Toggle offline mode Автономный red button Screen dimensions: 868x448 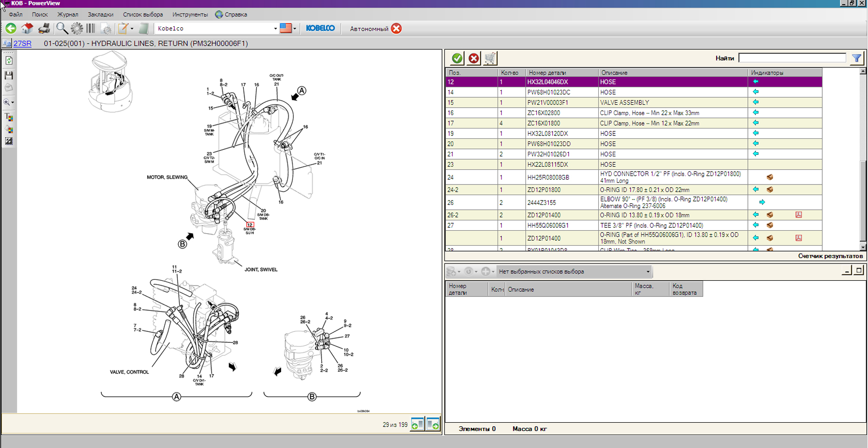pyautogui.click(x=396, y=28)
